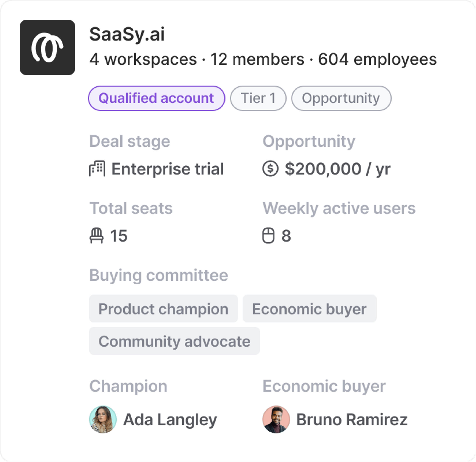Click the dollar coin icon next to $200,000
The width and height of the screenshot is (476, 462).
point(270,168)
